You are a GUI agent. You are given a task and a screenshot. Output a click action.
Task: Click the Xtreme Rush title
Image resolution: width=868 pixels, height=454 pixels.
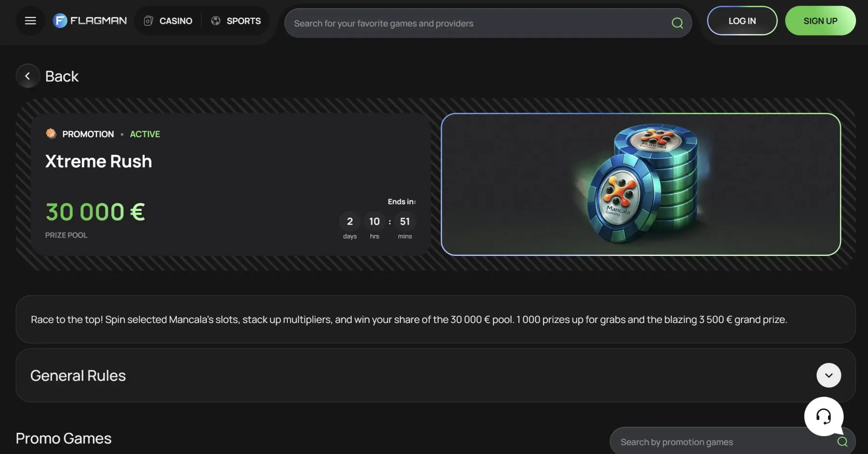click(98, 161)
